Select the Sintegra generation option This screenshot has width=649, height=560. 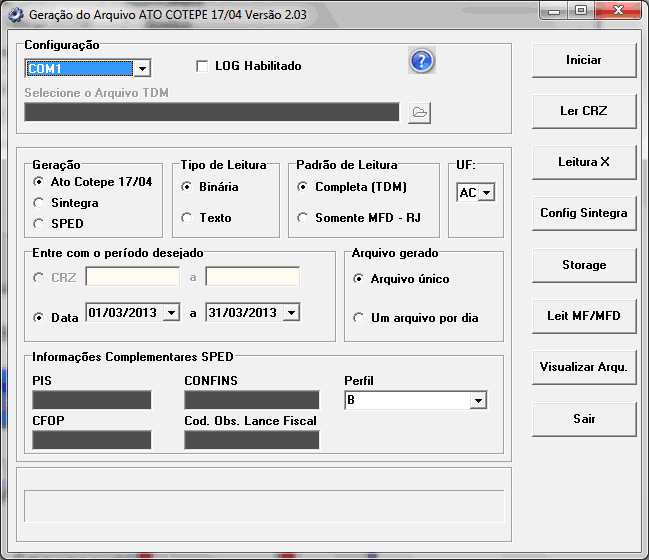pos(39,203)
